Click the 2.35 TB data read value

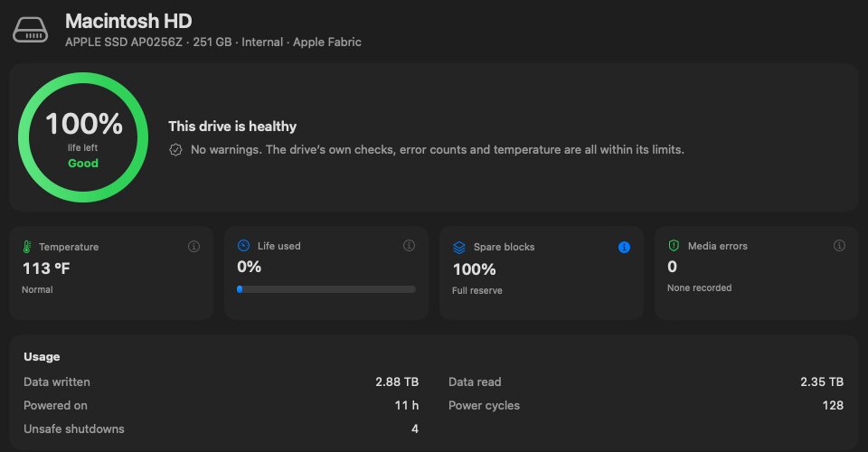coord(822,381)
